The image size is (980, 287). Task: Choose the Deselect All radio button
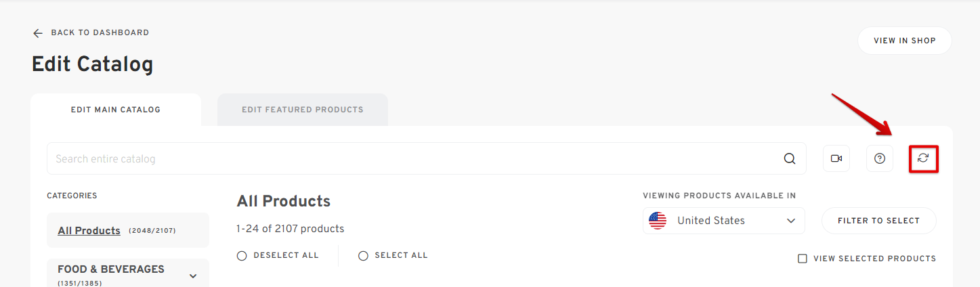242,256
